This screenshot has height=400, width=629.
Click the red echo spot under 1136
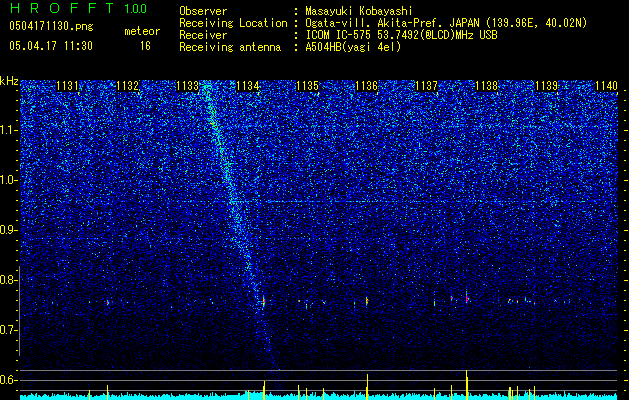coord(367,301)
